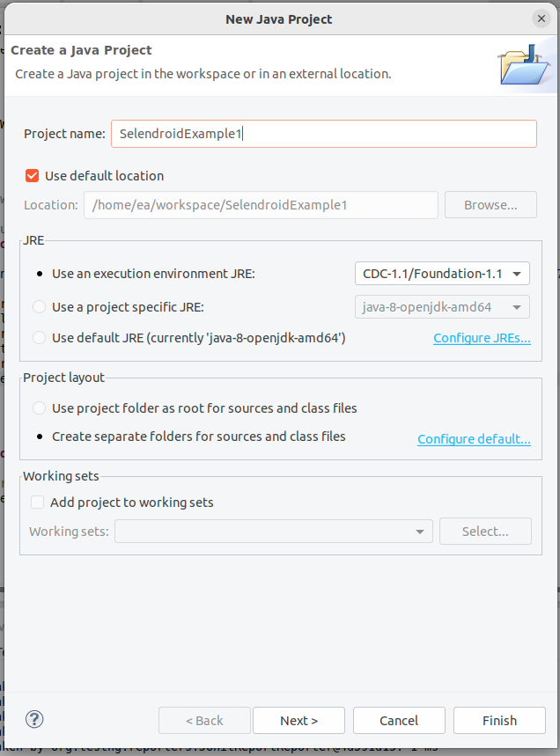The width and height of the screenshot is (560, 756).
Task: Go to next page with Next button
Action: tap(298, 720)
